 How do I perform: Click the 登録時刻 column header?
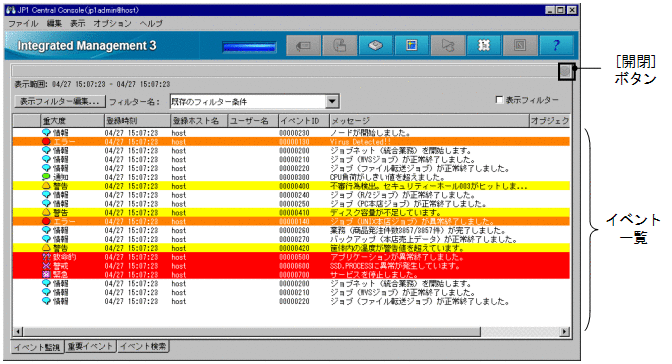[x=137, y=121]
